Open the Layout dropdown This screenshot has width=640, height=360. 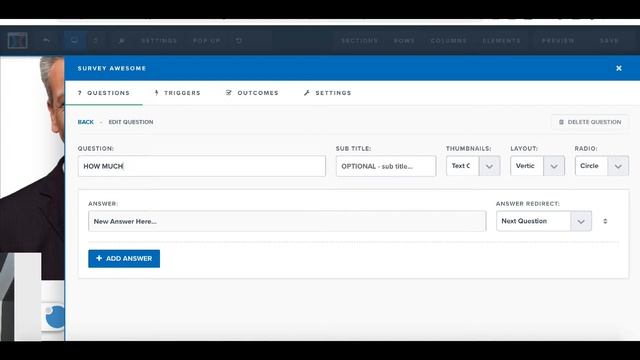[x=538, y=166]
